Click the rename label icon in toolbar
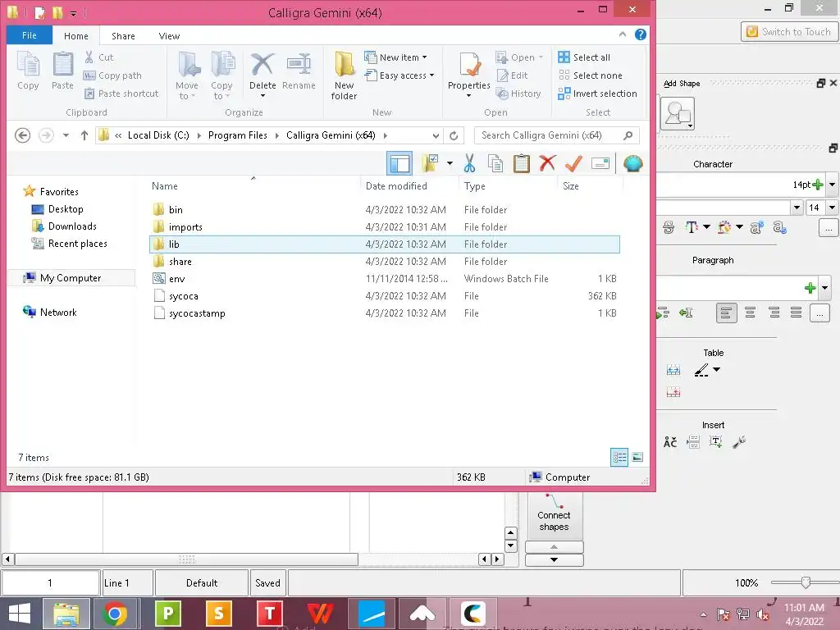 click(600, 163)
